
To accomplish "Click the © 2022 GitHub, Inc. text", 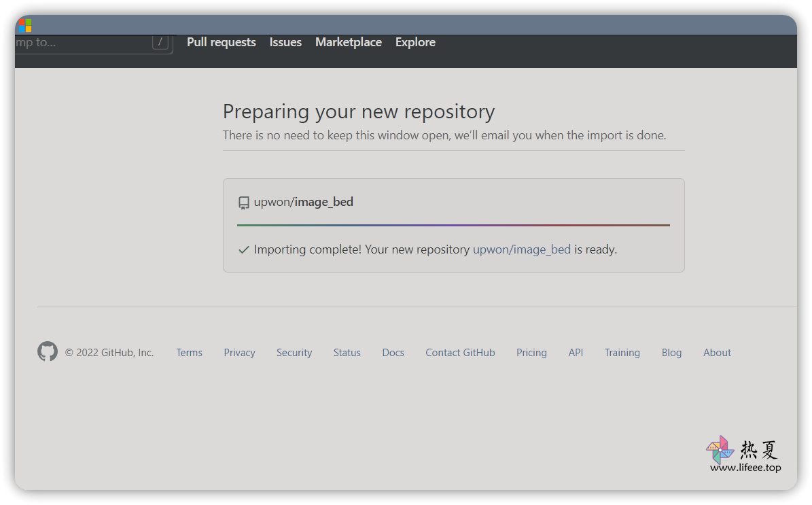I will tap(109, 352).
